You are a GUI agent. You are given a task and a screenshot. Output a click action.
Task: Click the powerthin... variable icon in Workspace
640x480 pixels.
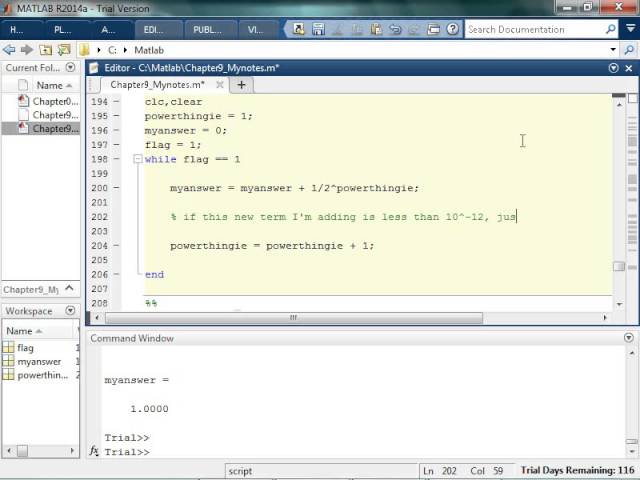tap(8, 374)
